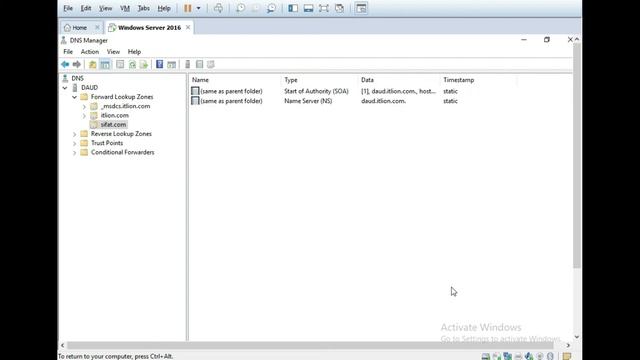The width and height of the screenshot is (640, 360).
Task: Go back in DNS Manager
Action: (65, 64)
